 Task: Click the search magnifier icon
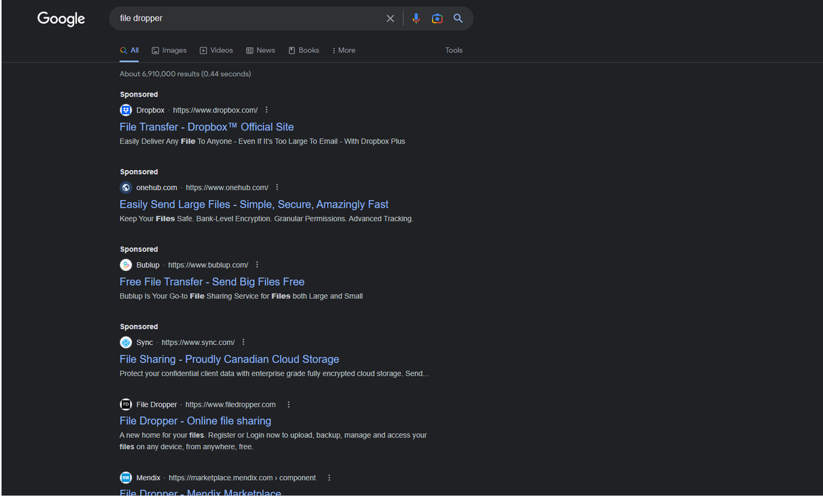coord(457,18)
